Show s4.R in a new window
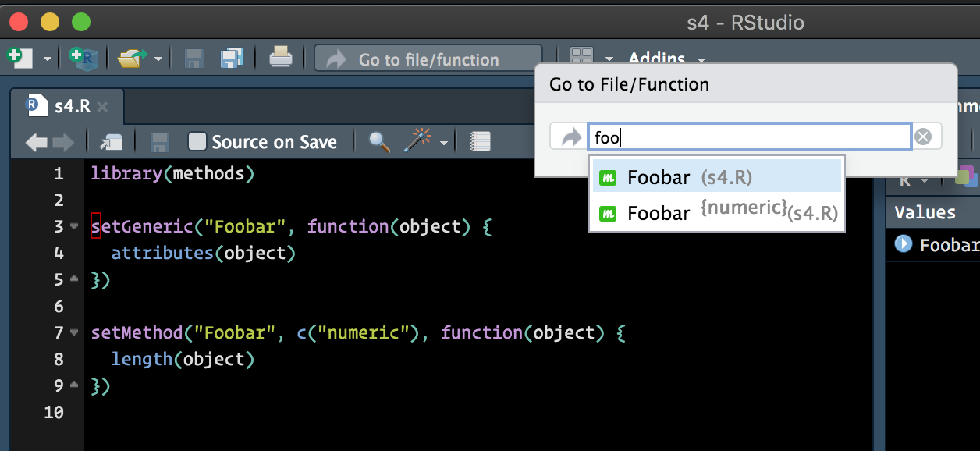The width and height of the screenshot is (980, 451). 112,141
